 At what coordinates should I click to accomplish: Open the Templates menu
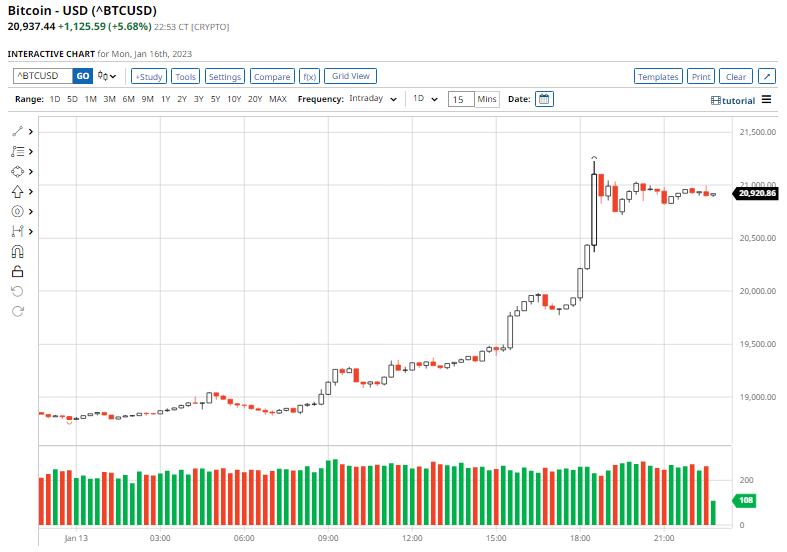(x=658, y=76)
